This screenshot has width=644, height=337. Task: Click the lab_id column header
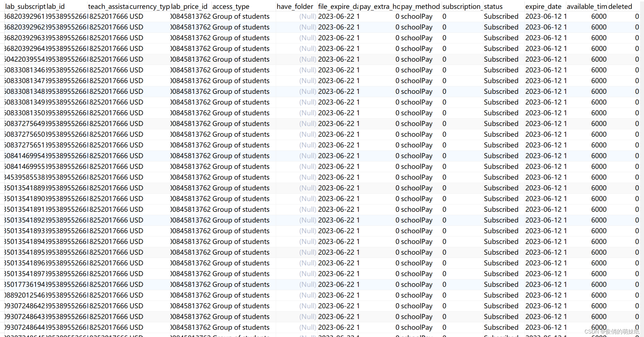(x=56, y=6)
